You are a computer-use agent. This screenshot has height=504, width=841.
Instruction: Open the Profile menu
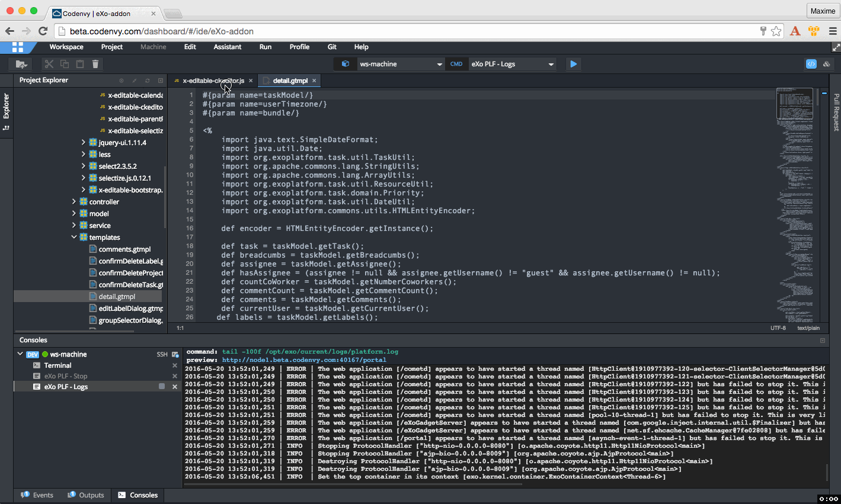[x=299, y=47]
